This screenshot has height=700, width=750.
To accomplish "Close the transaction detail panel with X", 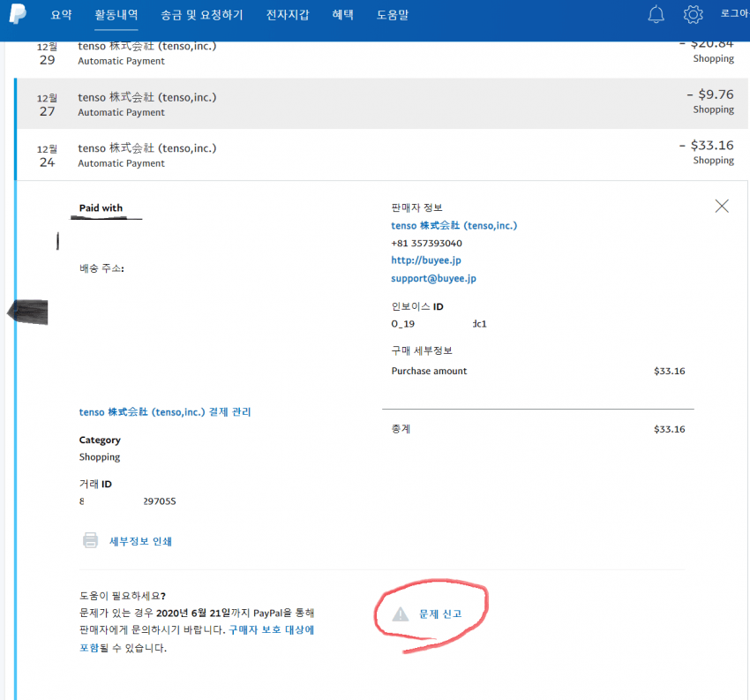I will (x=721, y=207).
